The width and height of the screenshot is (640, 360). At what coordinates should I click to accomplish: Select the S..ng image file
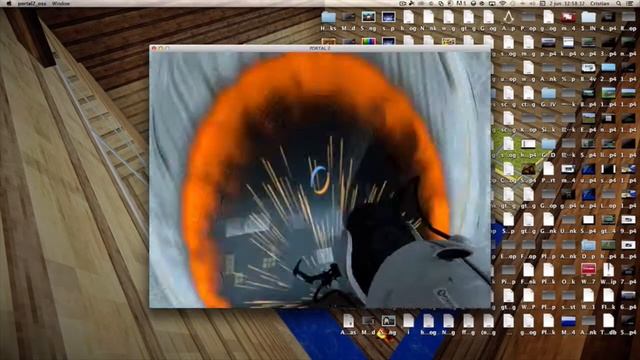(368, 21)
